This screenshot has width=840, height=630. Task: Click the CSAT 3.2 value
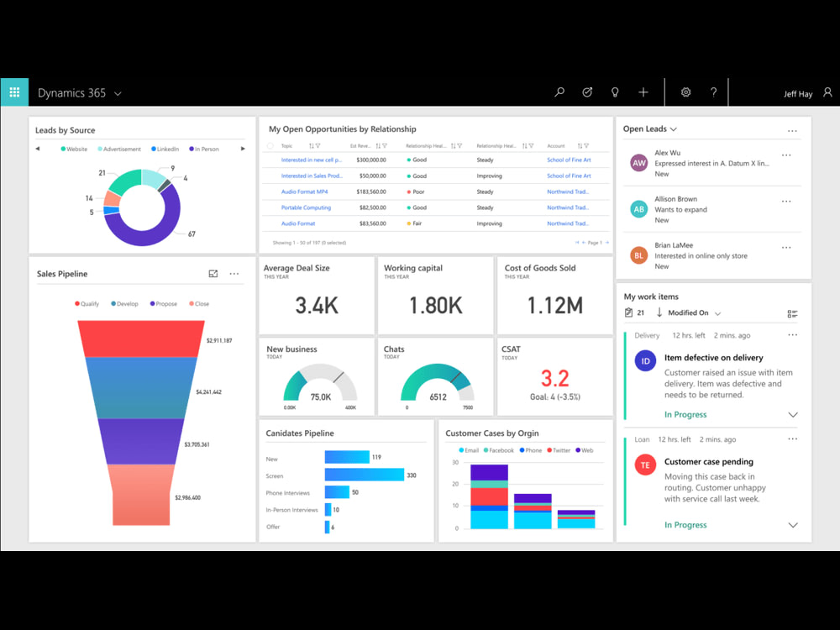tap(554, 378)
